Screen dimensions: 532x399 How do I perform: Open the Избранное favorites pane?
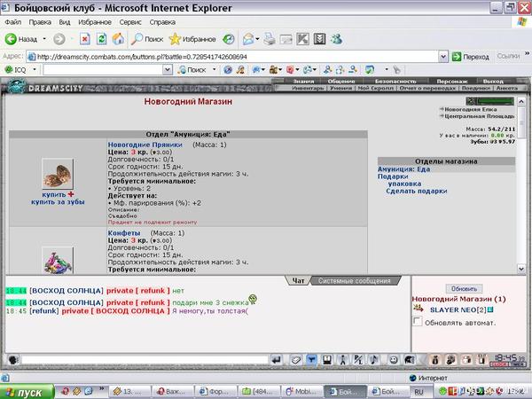click(x=192, y=39)
